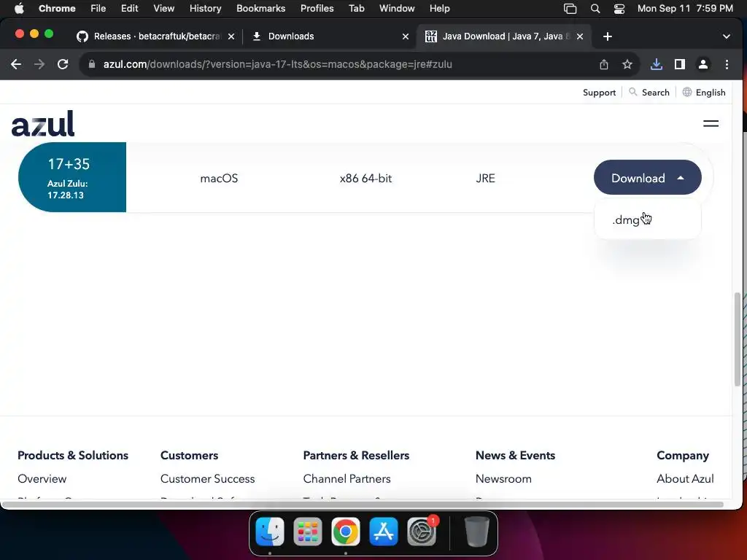
Task: Open the Chrome profile avatar
Action: coord(703,64)
